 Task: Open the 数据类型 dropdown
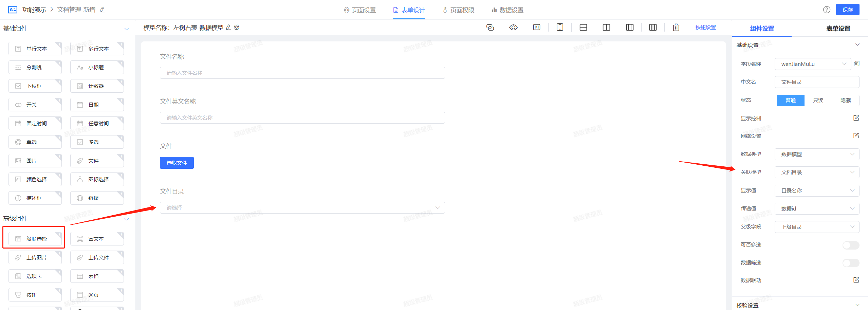(817, 154)
